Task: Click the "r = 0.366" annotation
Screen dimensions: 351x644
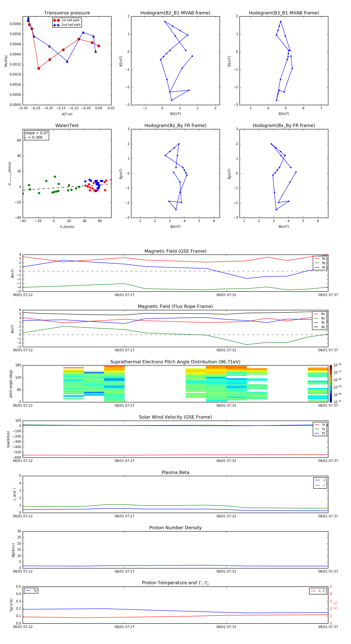Action: coord(34,137)
